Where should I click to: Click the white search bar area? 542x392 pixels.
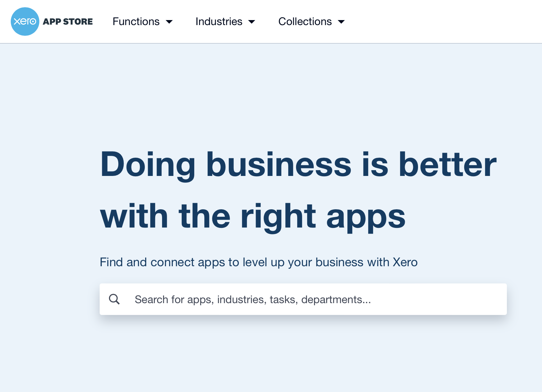(303, 299)
